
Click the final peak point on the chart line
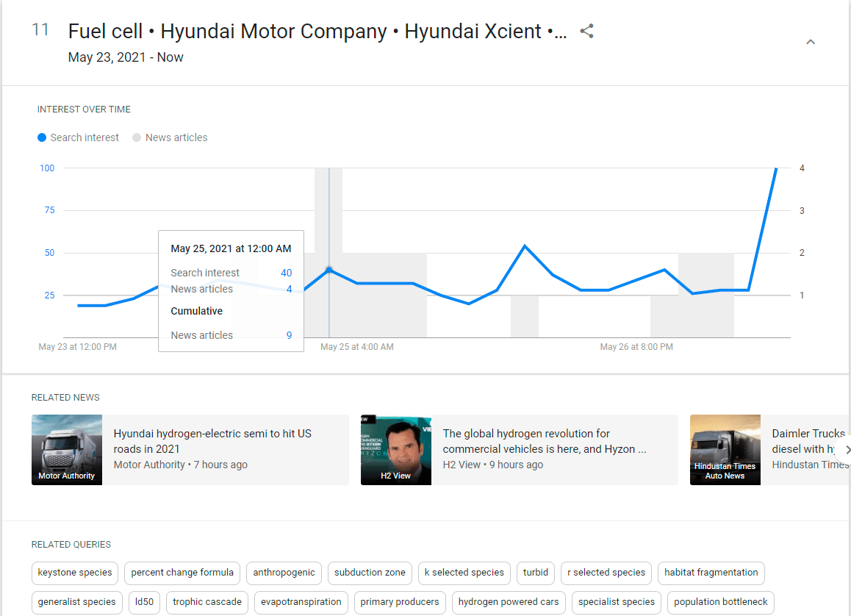click(x=776, y=168)
